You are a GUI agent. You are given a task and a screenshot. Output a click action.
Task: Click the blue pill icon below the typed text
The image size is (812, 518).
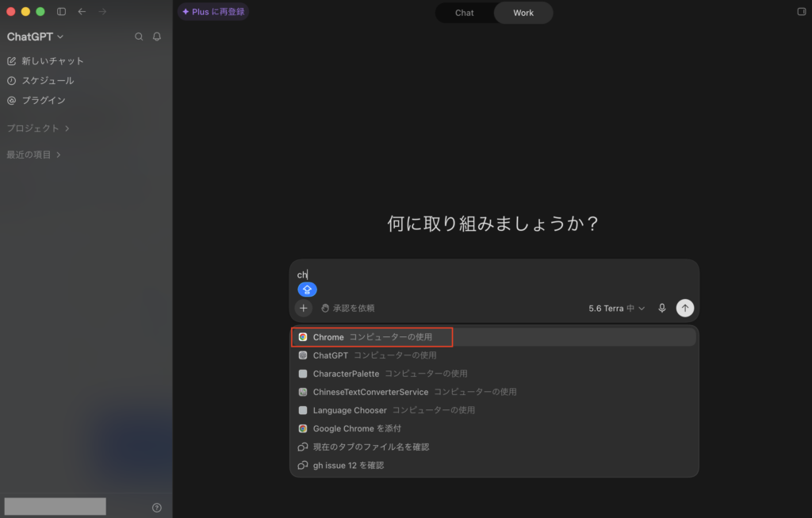[x=307, y=290]
